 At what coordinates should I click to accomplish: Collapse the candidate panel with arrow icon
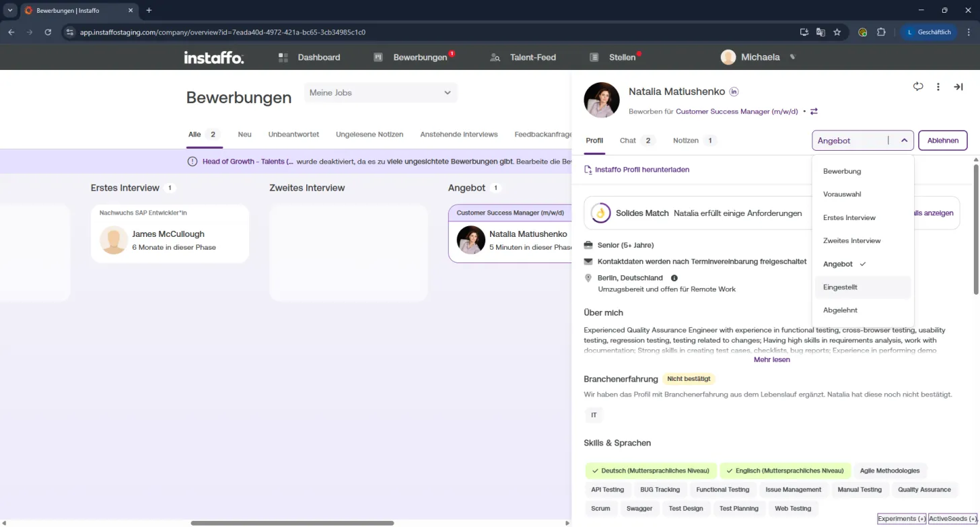point(958,87)
